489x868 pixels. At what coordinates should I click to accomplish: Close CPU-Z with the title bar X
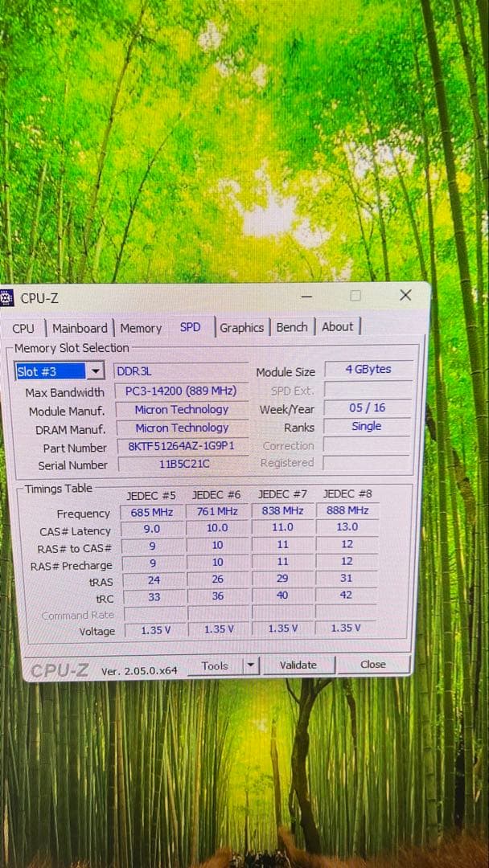(405, 295)
